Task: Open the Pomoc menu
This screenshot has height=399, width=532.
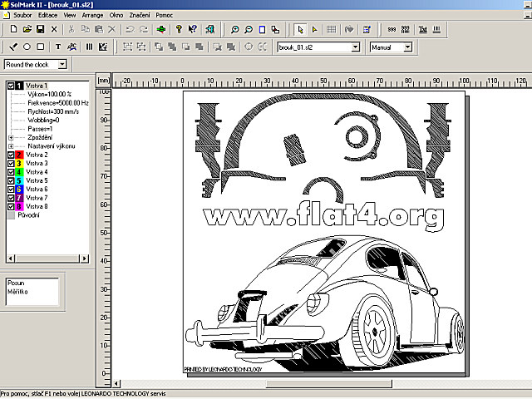Action: (x=165, y=15)
